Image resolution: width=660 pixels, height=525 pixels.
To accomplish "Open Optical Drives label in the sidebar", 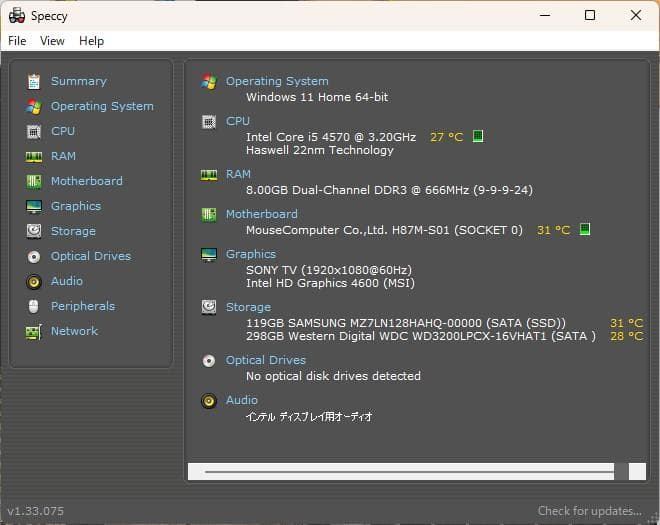I will [x=91, y=256].
